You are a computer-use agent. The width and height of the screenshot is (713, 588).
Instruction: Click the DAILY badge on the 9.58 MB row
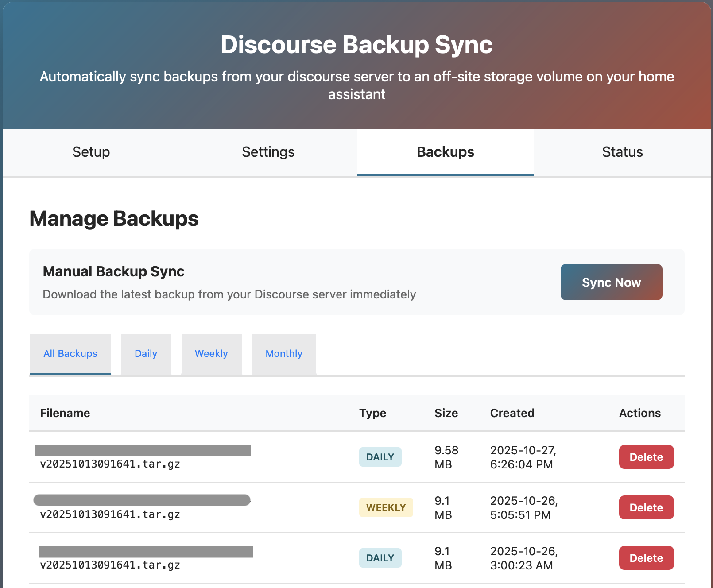[x=380, y=457]
